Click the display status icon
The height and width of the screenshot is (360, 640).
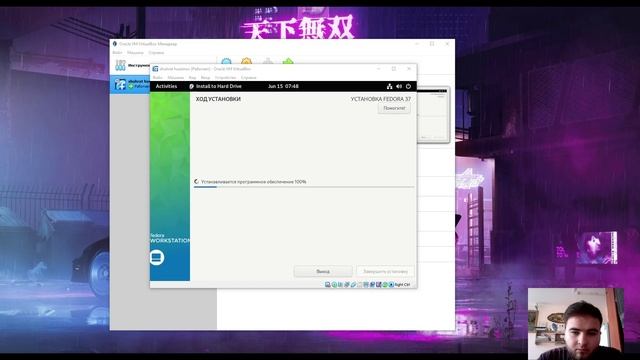366,284
